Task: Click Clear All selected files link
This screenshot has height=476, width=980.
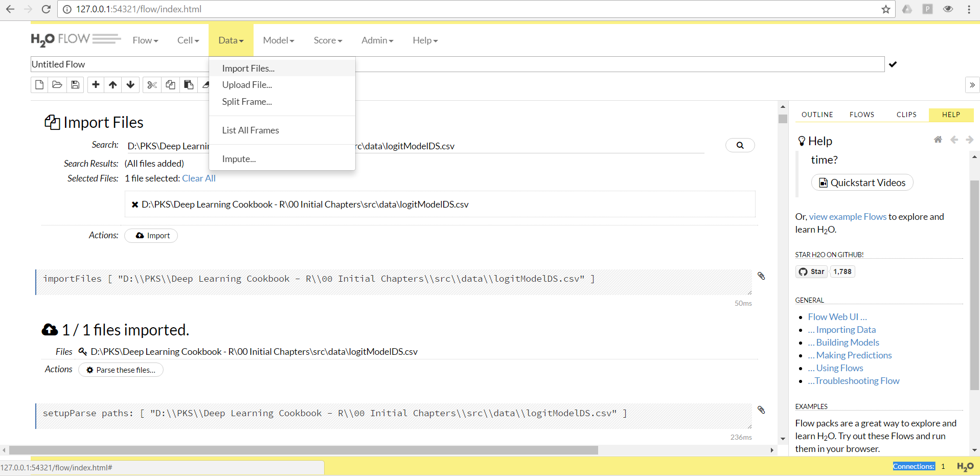Action: (x=199, y=178)
